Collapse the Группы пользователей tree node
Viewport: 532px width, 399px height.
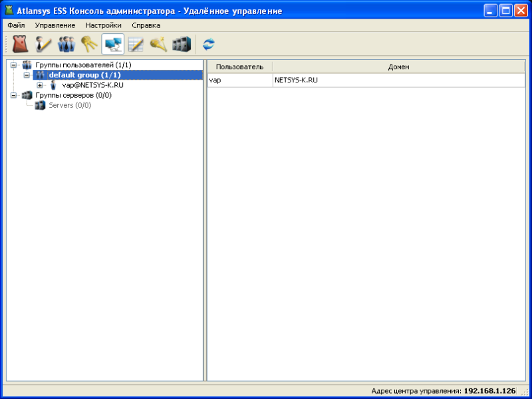(13, 65)
